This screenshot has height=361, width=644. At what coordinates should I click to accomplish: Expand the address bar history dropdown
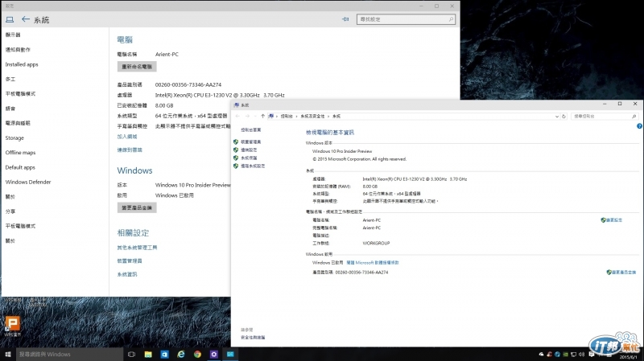pos(556,117)
